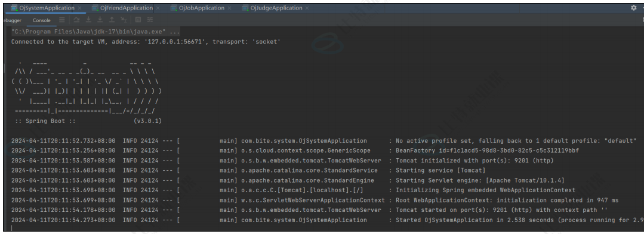Click the 'o.apache.catalina.core.StandardEngine' logger name
644x234 pixels.
pyautogui.click(x=307, y=180)
